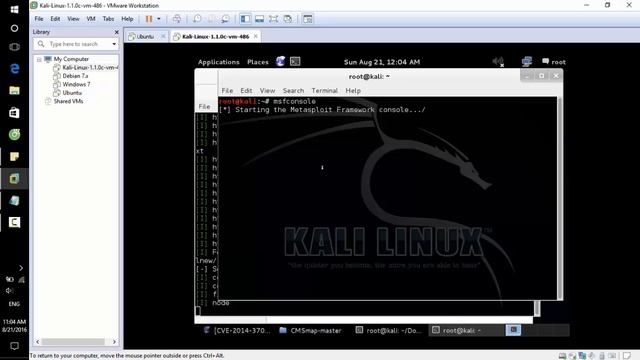
Task: Switch to root@kali: ~/Do... terminal window
Action: [388, 330]
